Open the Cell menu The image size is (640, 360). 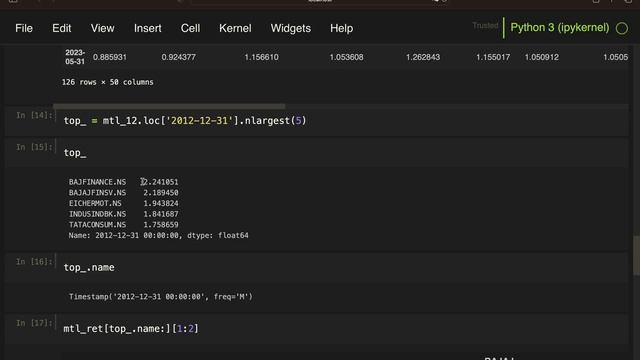(190, 28)
